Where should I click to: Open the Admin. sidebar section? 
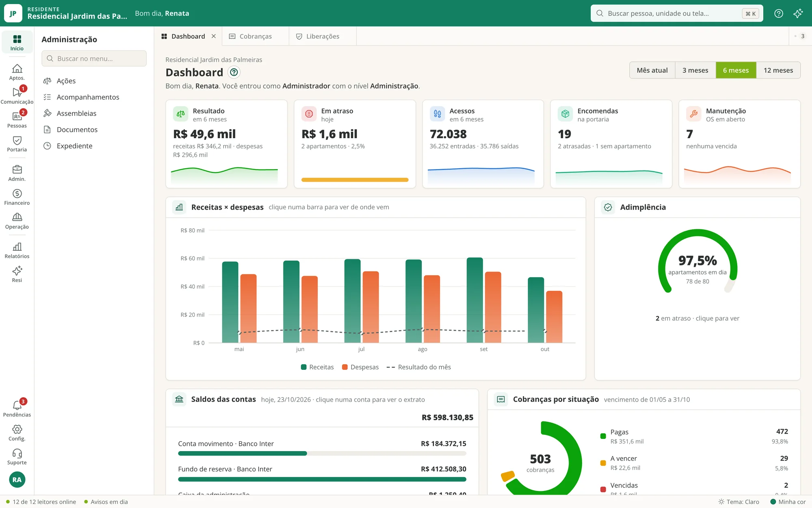(17, 173)
